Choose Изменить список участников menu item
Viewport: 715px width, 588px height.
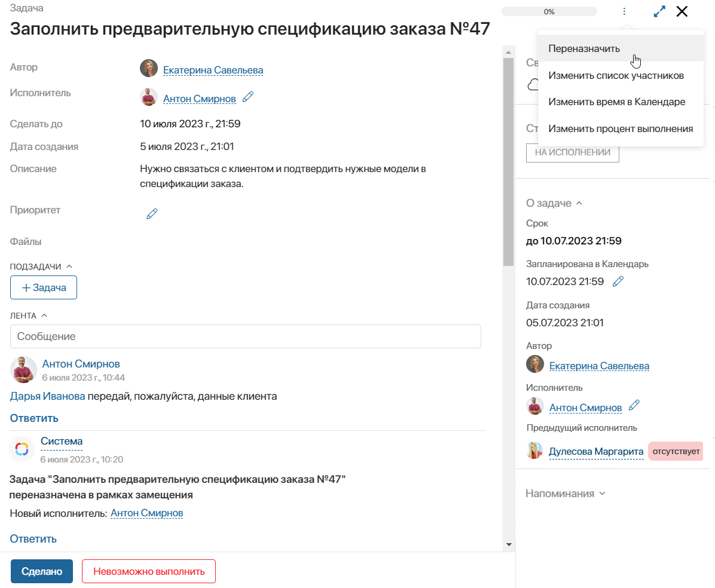coord(621,76)
